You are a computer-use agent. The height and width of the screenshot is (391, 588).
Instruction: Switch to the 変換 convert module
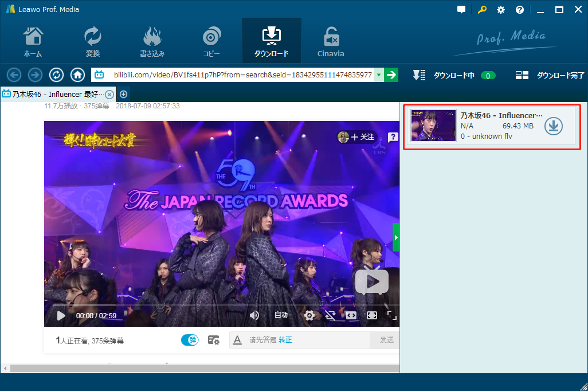click(93, 41)
